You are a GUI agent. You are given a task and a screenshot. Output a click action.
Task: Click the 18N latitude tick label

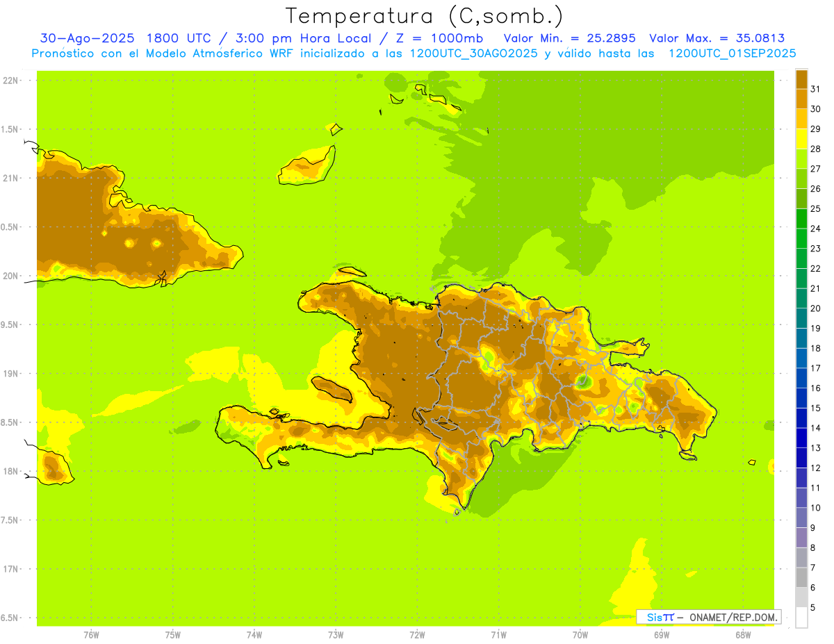point(12,471)
